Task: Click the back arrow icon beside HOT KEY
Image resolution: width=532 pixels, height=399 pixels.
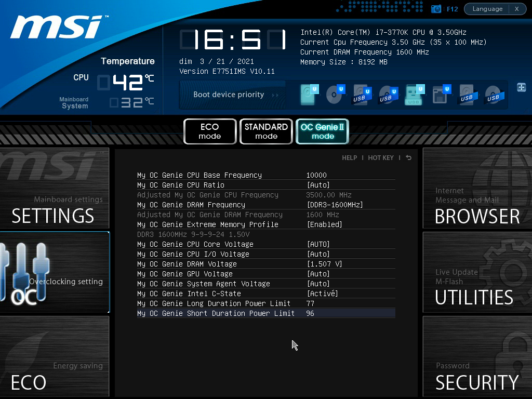Action: pyautogui.click(x=408, y=157)
